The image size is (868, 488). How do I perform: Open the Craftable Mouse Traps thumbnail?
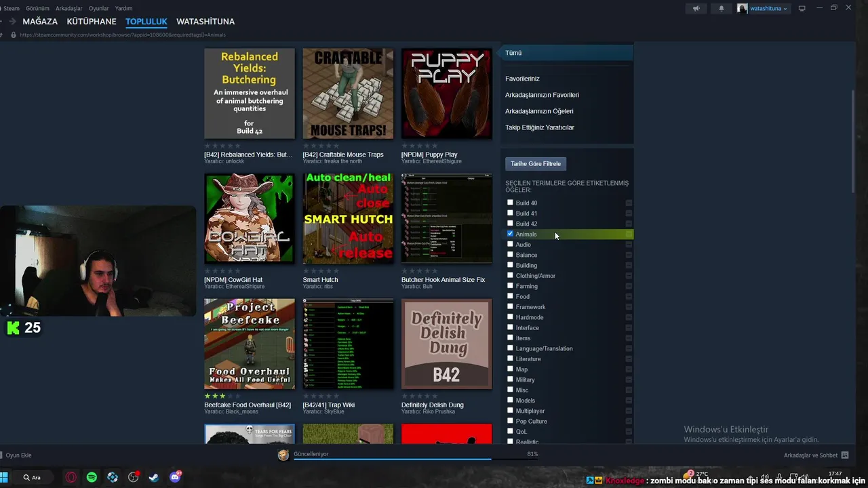pyautogui.click(x=348, y=94)
